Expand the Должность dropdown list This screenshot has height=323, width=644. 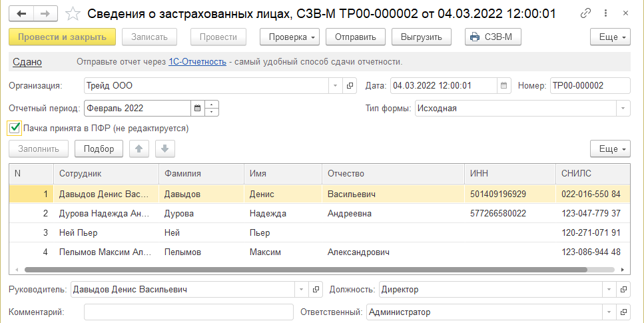(609, 290)
